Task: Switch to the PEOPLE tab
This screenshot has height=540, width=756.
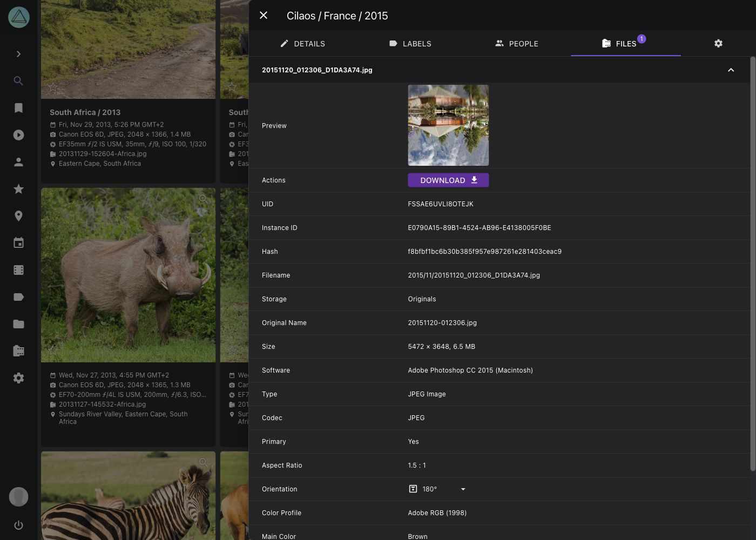Action: point(517,44)
